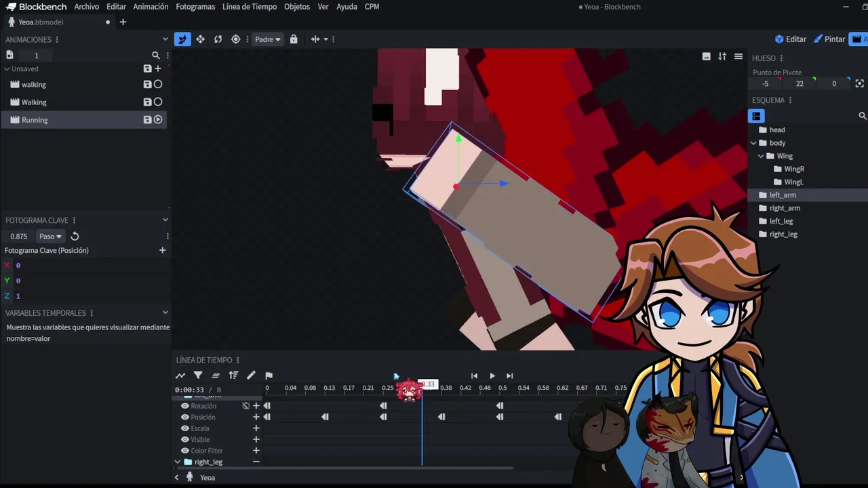Open the timeline channel filter icon
868x488 pixels.
pyautogui.click(x=198, y=375)
